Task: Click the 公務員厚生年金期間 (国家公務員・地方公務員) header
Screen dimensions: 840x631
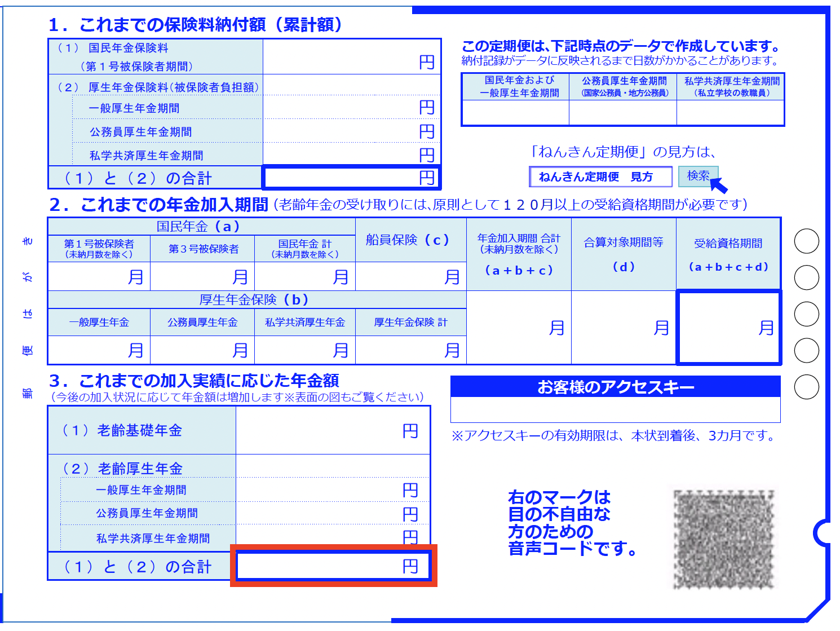Action: coord(623,87)
